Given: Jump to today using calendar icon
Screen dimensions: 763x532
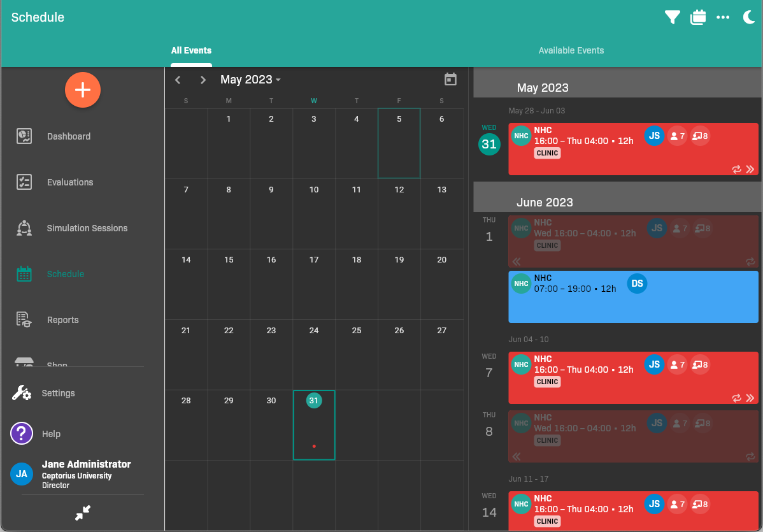Looking at the screenshot, I should (x=450, y=79).
